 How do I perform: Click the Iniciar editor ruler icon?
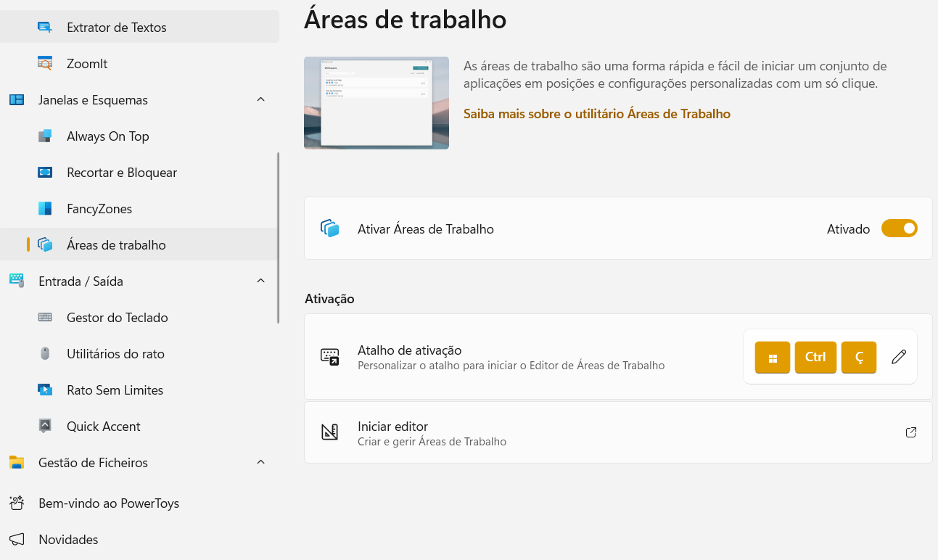(x=330, y=432)
